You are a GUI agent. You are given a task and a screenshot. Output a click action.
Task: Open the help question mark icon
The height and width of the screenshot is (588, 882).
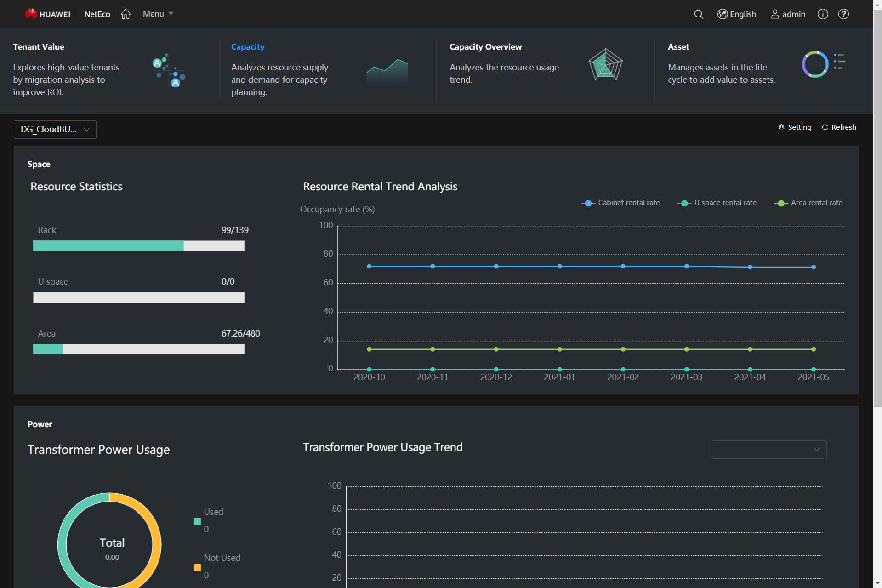point(843,14)
